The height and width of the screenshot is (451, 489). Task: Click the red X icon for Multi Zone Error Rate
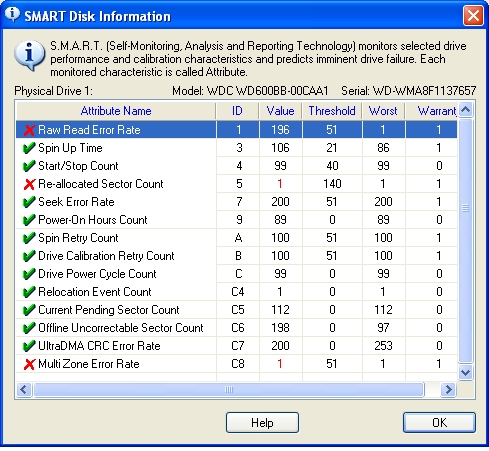click(x=29, y=364)
